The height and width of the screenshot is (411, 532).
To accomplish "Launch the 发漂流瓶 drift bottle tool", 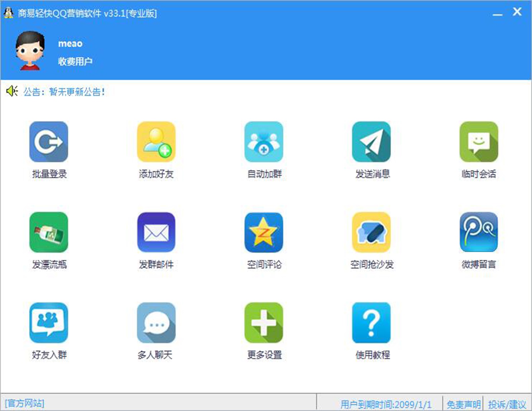I will (49, 232).
